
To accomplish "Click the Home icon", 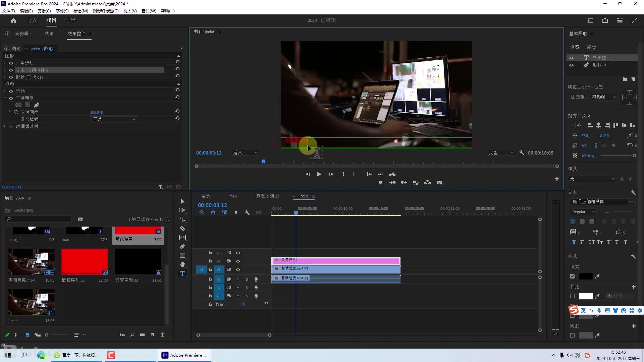I will point(13,20).
